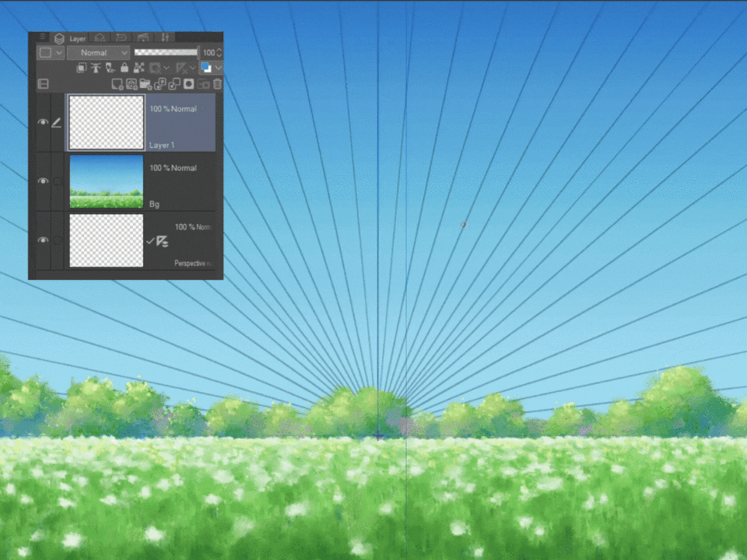Select the Bg layer landscape thumbnail
The image size is (747, 560).
click(x=107, y=181)
